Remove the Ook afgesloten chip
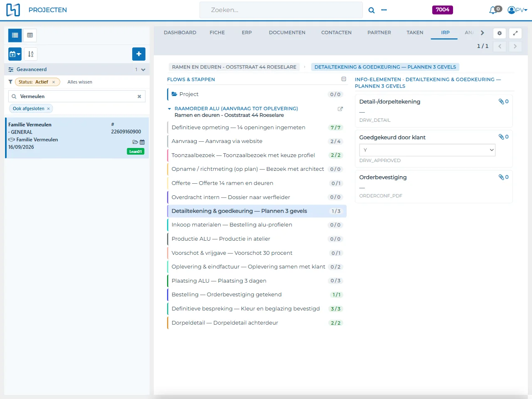Screen dimensions: 532x399 click(x=49, y=109)
